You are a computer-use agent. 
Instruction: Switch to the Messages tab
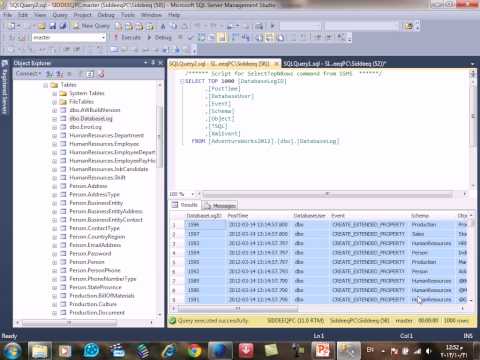pos(220,205)
